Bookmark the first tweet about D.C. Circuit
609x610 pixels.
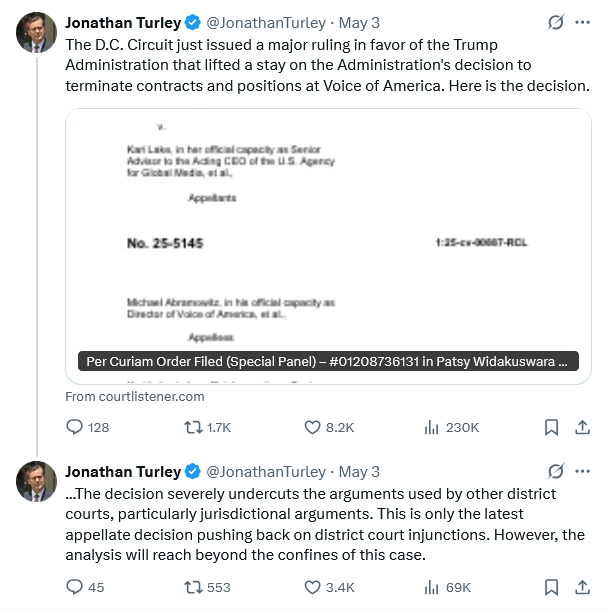(551, 427)
